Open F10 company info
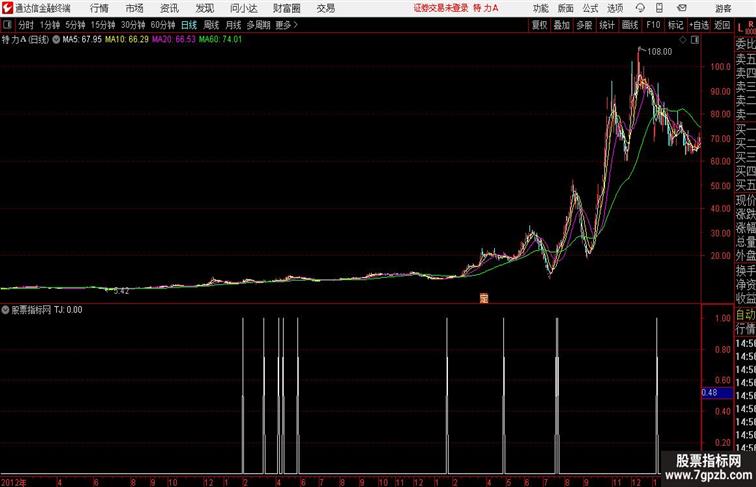The image size is (756, 487). point(653,25)
